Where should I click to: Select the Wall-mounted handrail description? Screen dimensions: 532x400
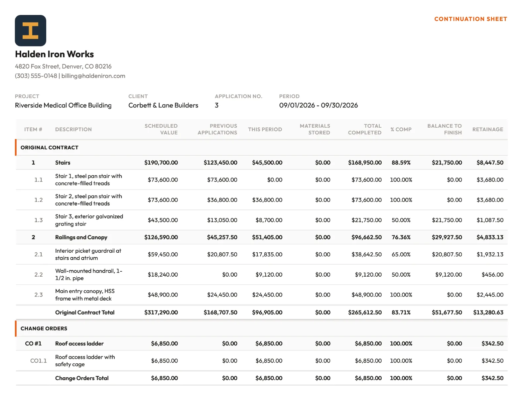pyautogui.click(x=89, y=275)
